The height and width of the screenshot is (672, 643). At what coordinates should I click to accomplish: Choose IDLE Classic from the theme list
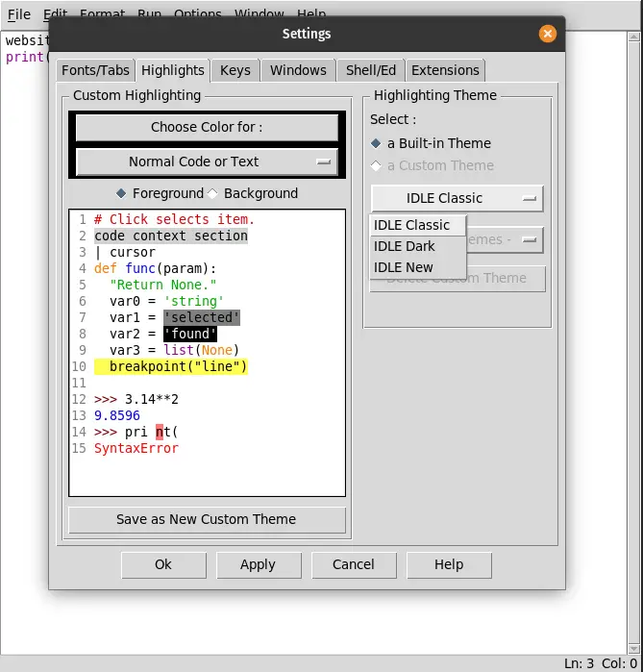[418, 225]
